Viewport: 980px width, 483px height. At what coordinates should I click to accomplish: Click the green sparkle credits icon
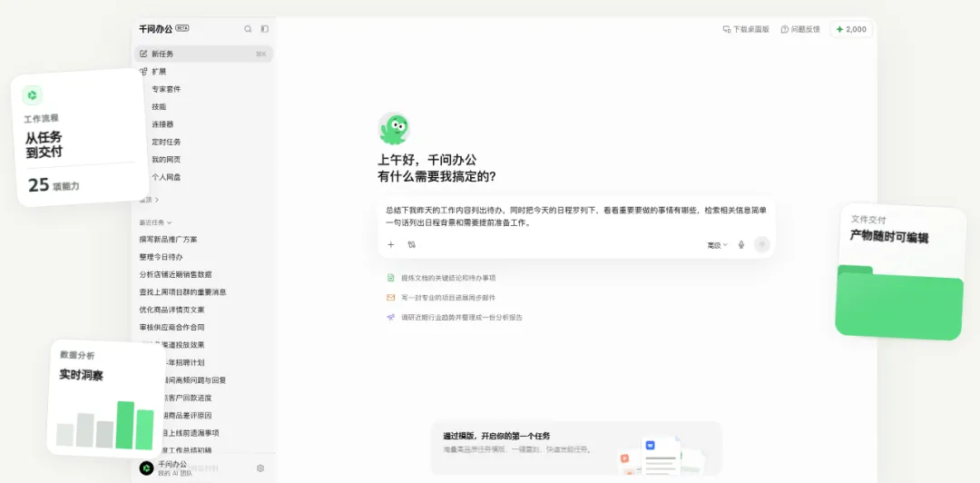click(x=839, y=29)
